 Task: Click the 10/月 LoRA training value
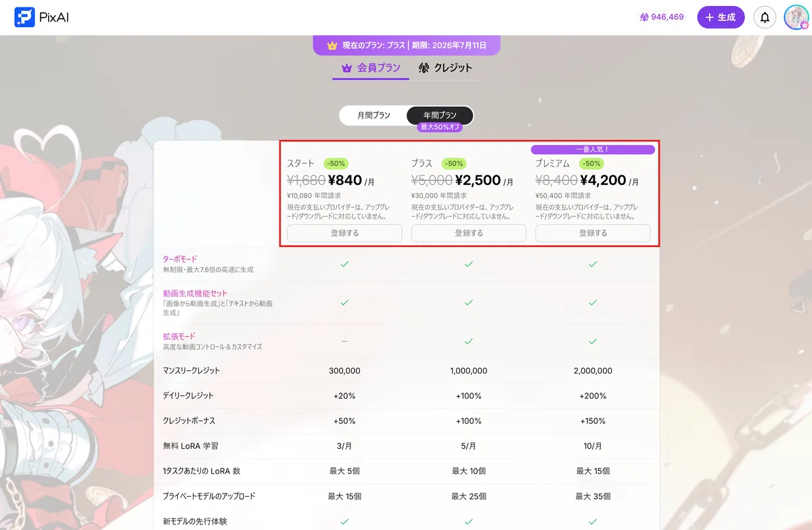point(593,446)
